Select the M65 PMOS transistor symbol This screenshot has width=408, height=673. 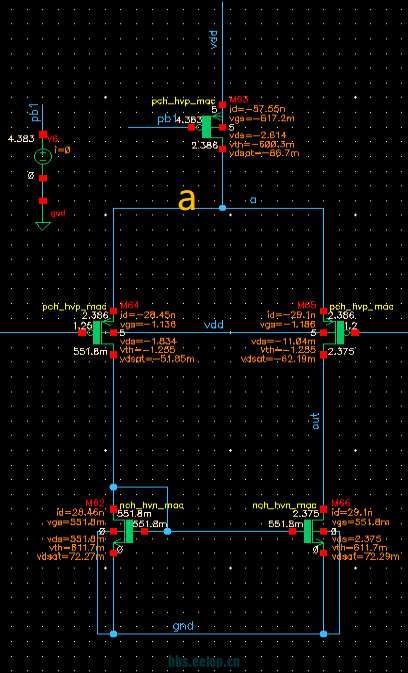(340, 333)
